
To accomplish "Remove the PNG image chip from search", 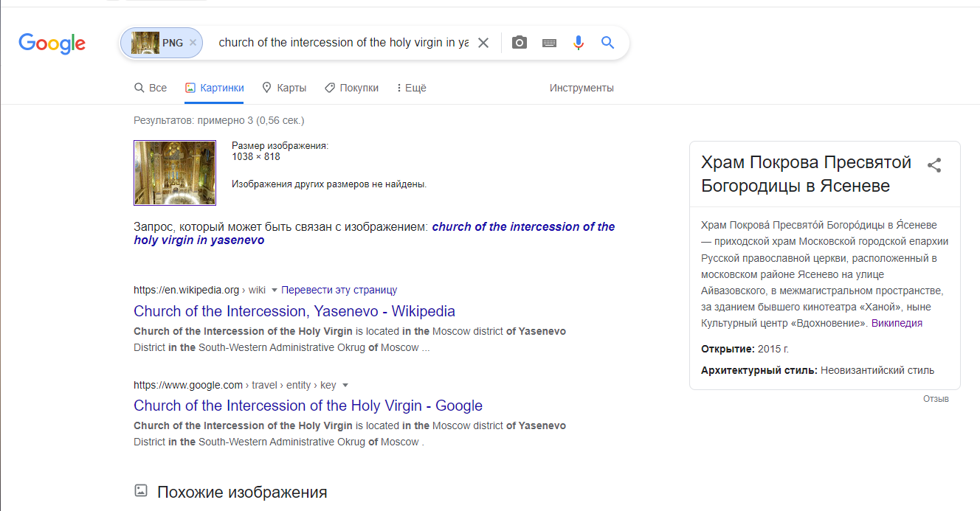I will coord(193,43).
